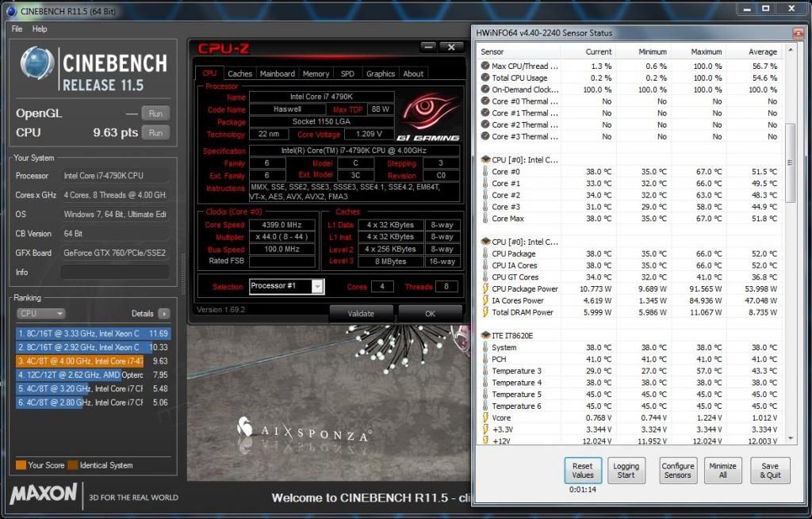Image resolution: width=812 pixels, height=519 pixels.
Task: Click the thermometer icon beside Core #0
Action: point(485,172)
